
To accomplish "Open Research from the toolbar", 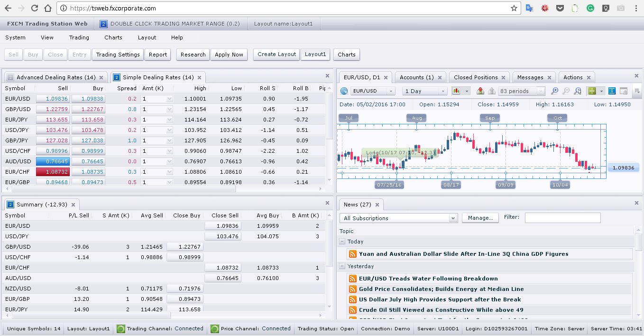I will pos(193,55).
